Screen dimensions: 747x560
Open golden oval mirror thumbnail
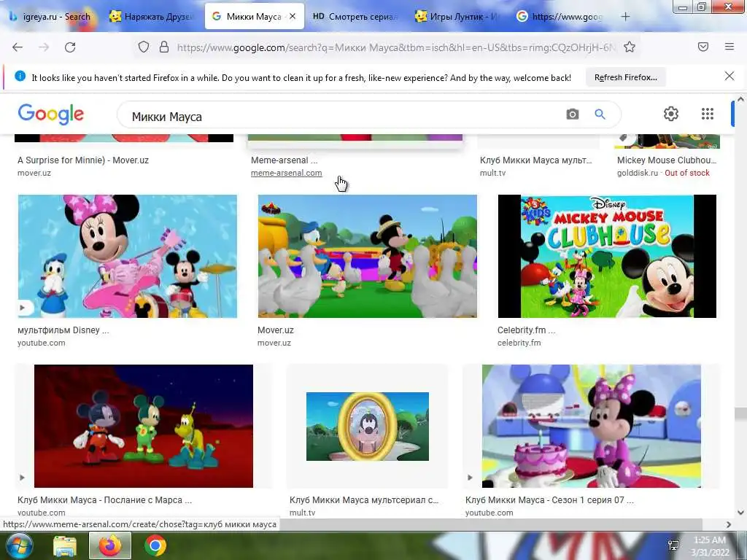coord(368,426)
